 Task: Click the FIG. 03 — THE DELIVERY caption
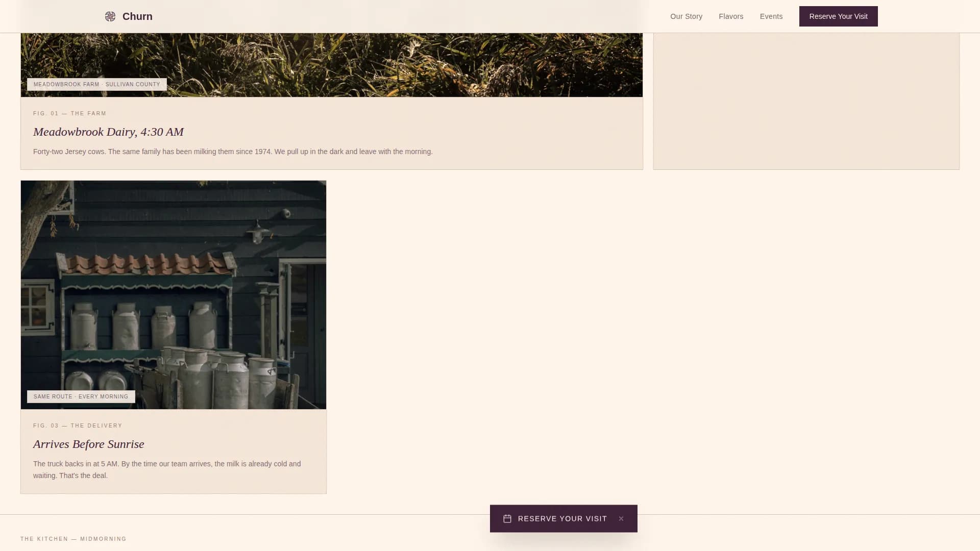[x=78, y=425]
